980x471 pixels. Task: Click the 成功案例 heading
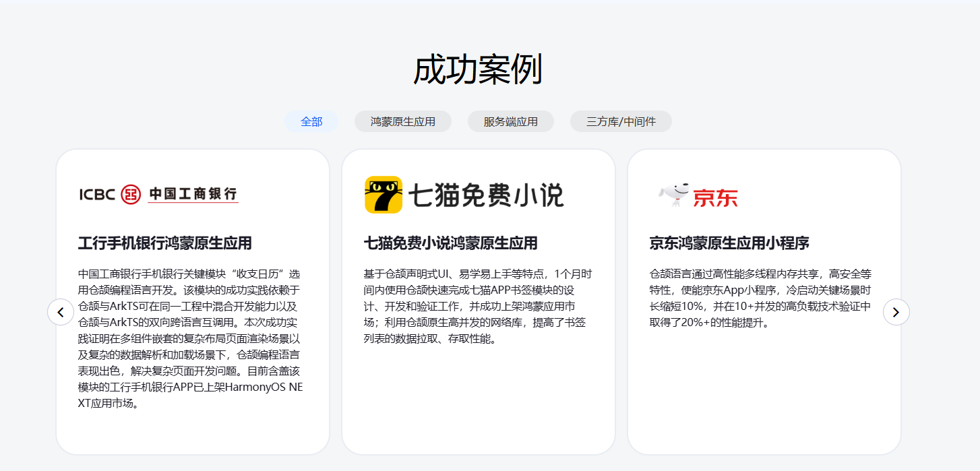coord(478,69)
